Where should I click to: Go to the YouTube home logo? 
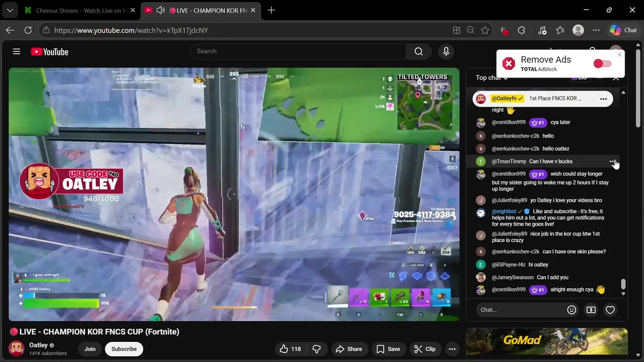point(49,52)
